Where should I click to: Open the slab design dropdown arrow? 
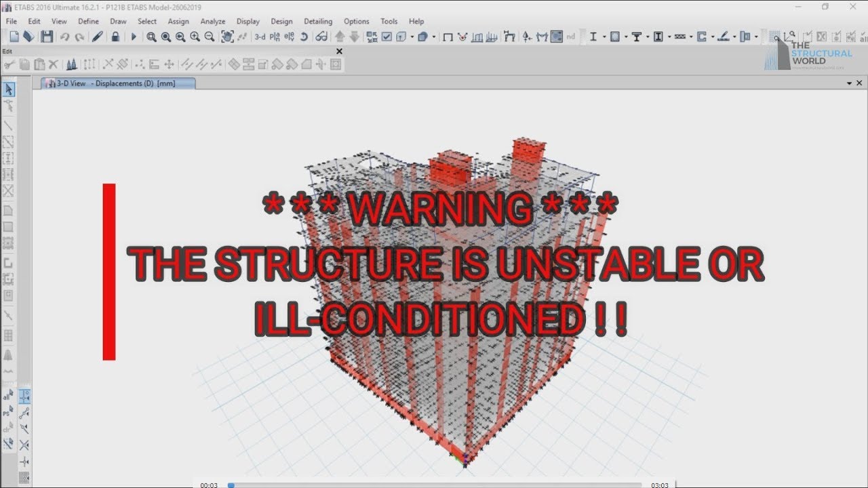734,37
